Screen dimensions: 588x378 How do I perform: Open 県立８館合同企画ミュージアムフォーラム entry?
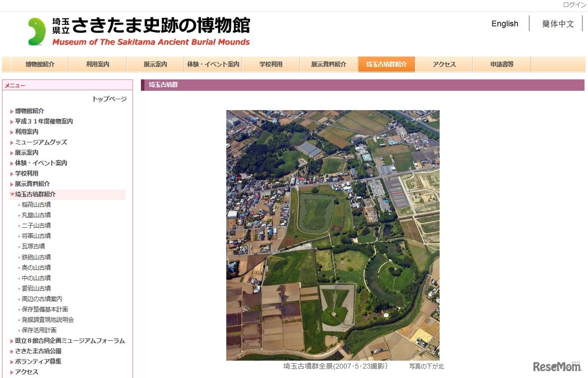click(x=69, y=340)
